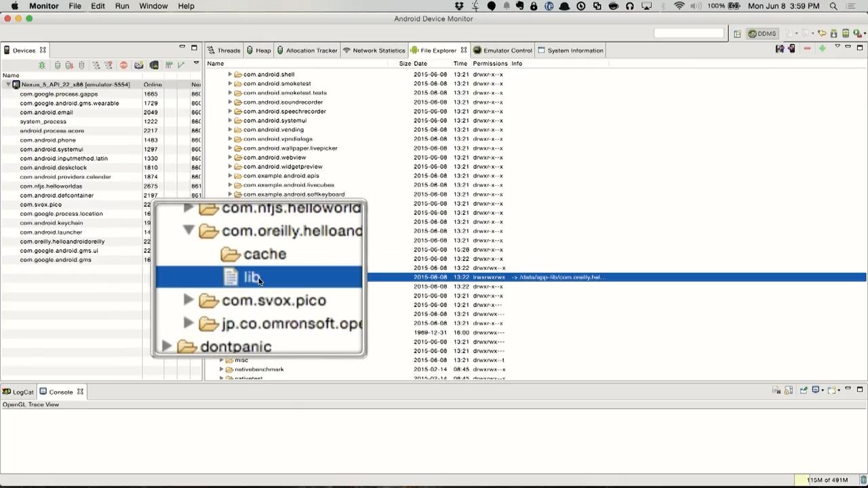The height and width of the screenshot is (488, 868).
Task: Switch to the Threads tab
Action: coord(224,50)
